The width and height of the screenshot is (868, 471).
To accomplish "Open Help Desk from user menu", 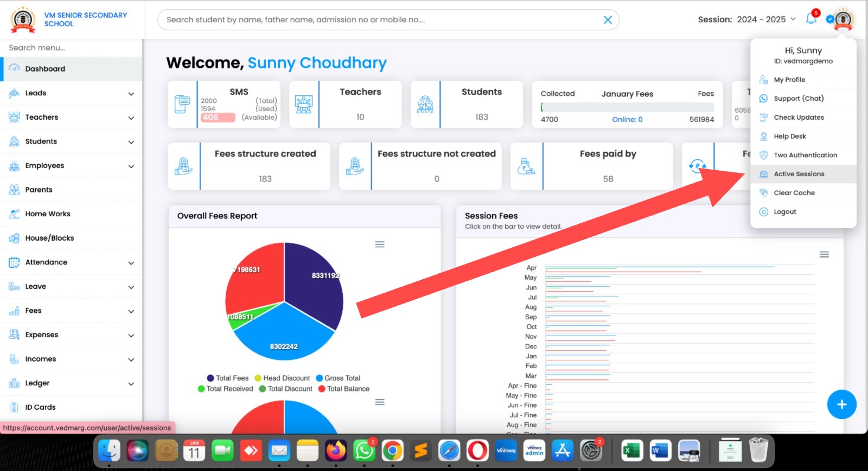I will (803, 137).
